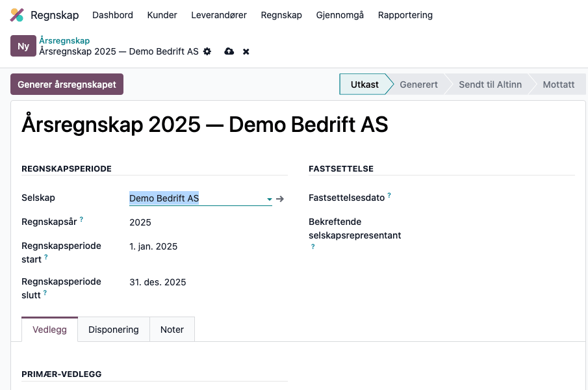Viewport: 588px width, 390px height.
Task: Click the Generer årsregnskapet button
Action: coord(67,84)
